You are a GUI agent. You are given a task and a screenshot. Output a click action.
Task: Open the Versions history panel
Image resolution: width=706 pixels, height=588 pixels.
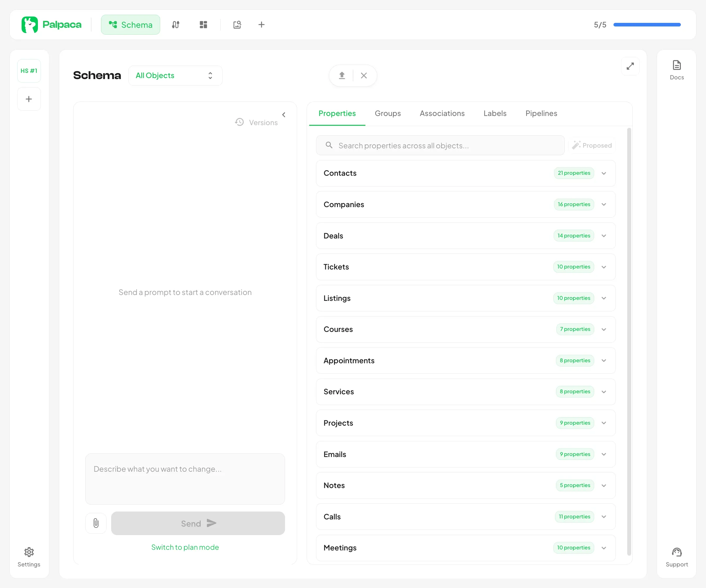257,122
